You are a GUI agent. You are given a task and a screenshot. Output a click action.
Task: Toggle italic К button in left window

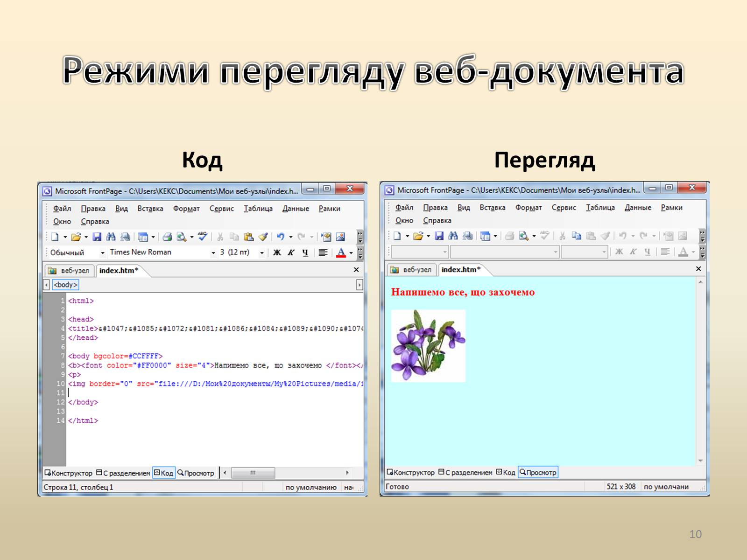pyautogui.click(x=291, y=252)
